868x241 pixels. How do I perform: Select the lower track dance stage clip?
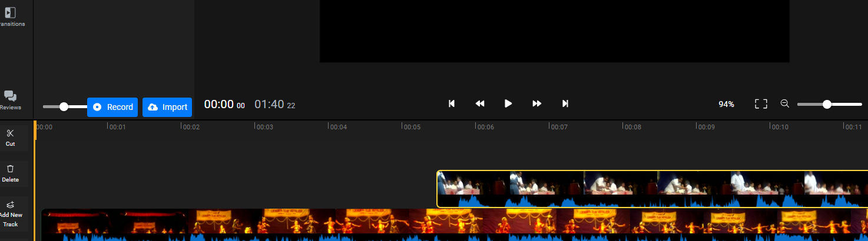point(454,225)
